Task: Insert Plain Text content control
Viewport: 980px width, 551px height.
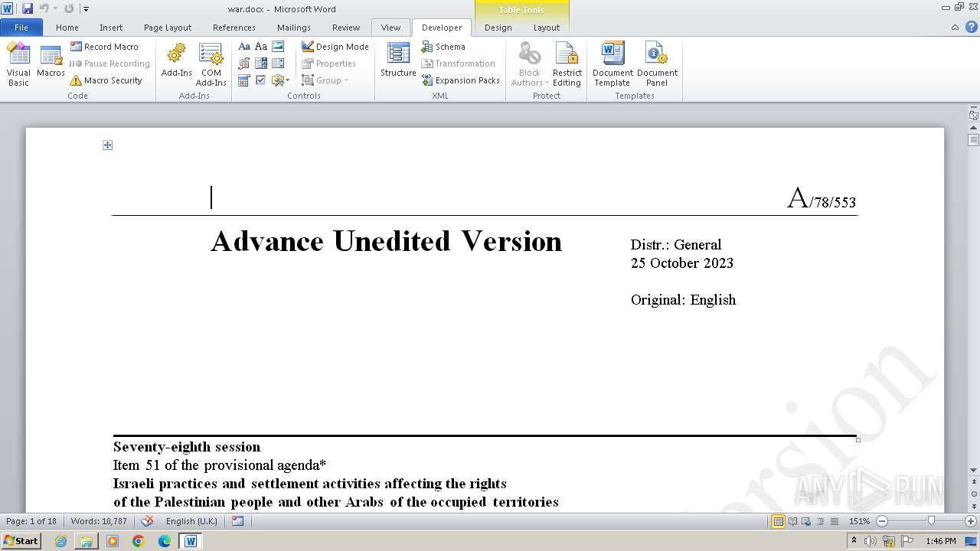Action: coord(261,47)
